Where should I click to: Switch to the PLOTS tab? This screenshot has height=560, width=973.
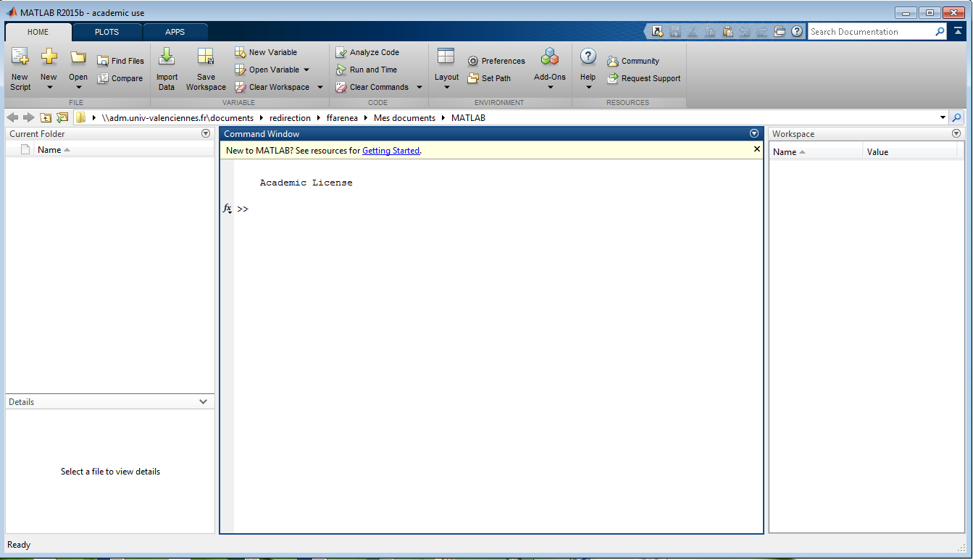pyautogui.click(x=107, y=32)
